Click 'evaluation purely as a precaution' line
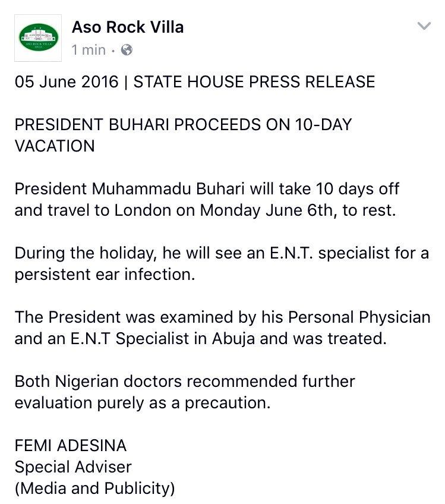Viewport: 445px width, 504px height. [143, 402]
